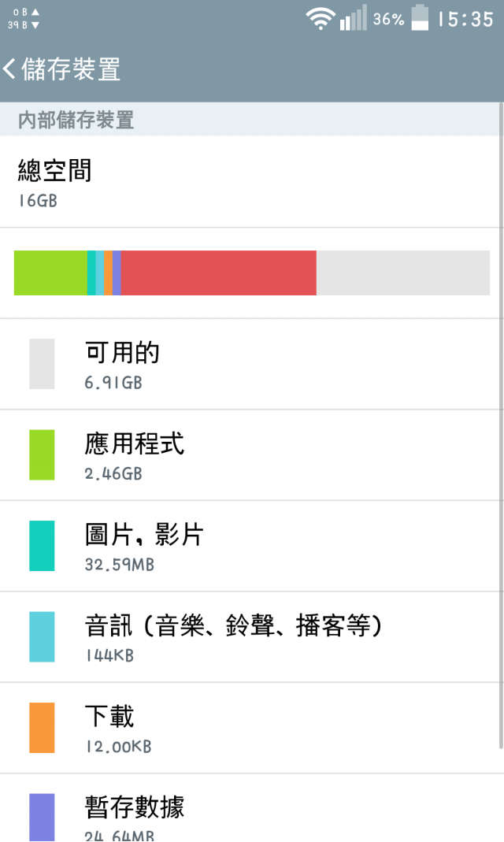The image size is (504, 842).
Task: Open the 下載 12.00KB entry
Action: tap(250, 728)
